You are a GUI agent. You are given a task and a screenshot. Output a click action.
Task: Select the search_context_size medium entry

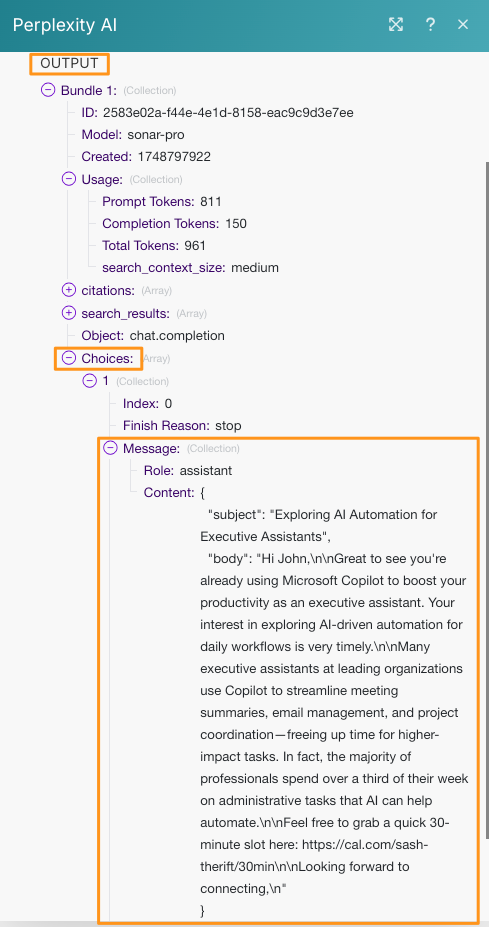click(x=190, y=268)
